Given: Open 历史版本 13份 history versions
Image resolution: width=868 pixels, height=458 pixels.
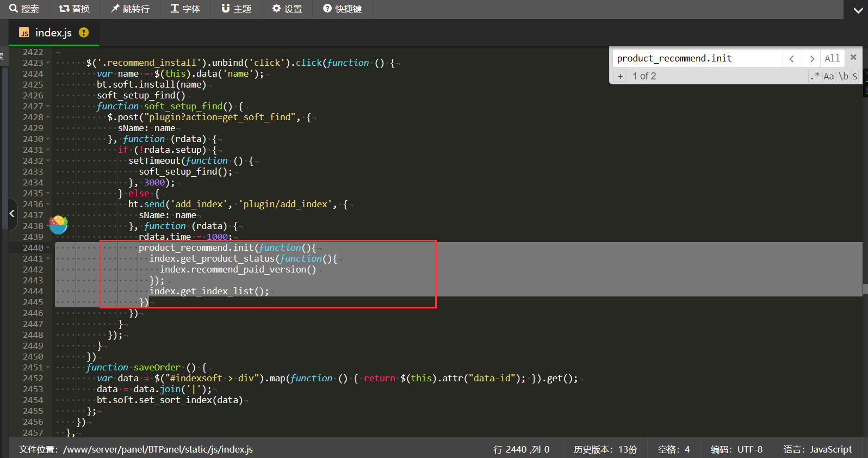Looking at the screenshot, I should [605, 449].
